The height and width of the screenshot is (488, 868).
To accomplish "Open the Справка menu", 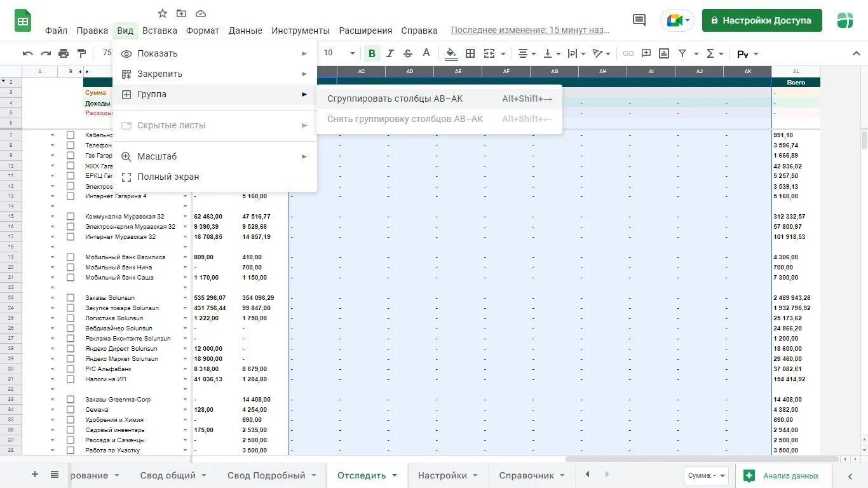I will [x=419, y=30].
